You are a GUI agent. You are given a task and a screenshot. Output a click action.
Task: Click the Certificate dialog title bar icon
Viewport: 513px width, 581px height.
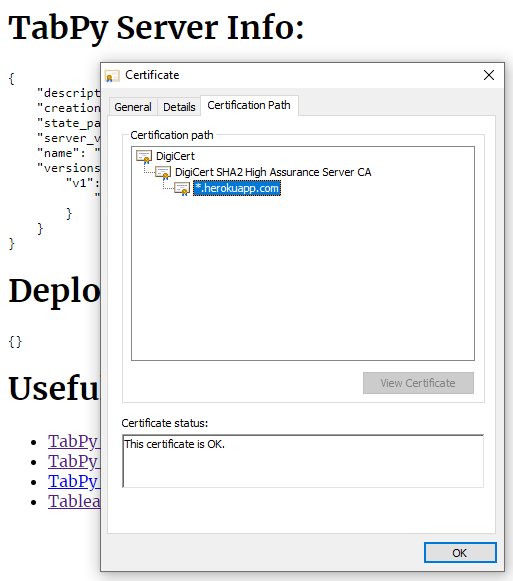[x=112, y=76]
